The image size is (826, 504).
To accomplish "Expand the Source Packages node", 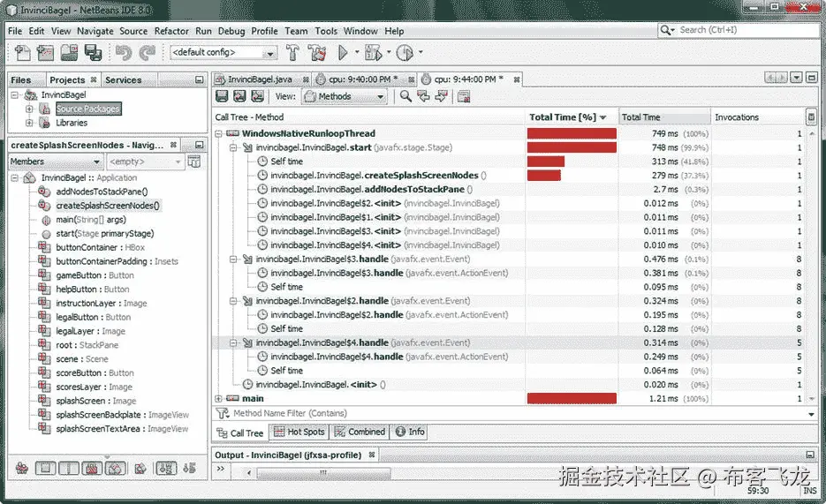I will click(29, 109).
